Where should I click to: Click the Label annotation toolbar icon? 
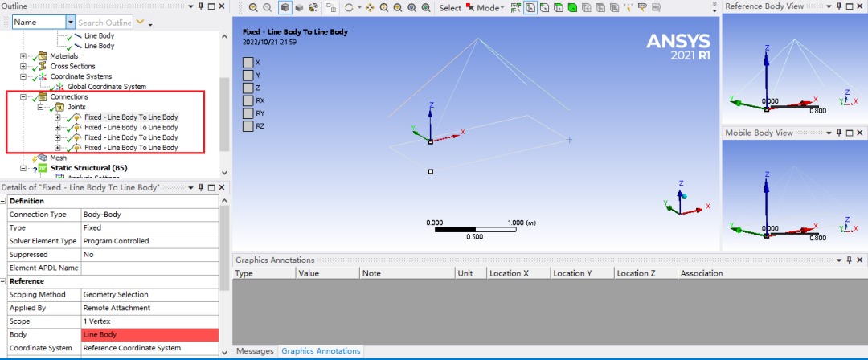pos(643,8)
